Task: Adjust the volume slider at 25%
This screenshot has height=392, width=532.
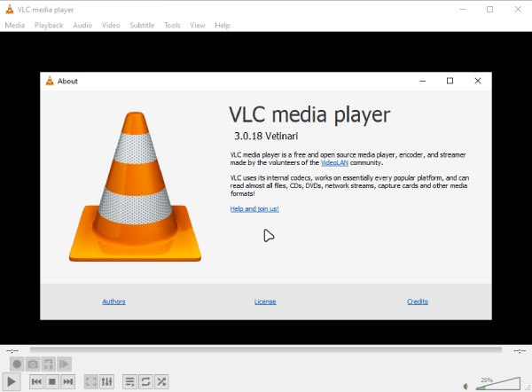Action: click(498, 383)
